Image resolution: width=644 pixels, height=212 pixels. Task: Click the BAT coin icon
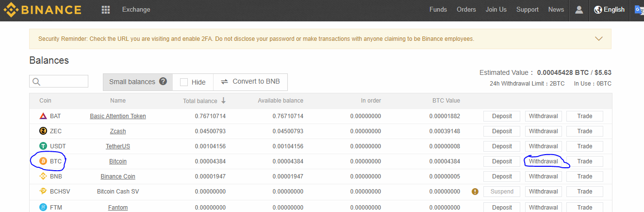[x=43, y=116]
